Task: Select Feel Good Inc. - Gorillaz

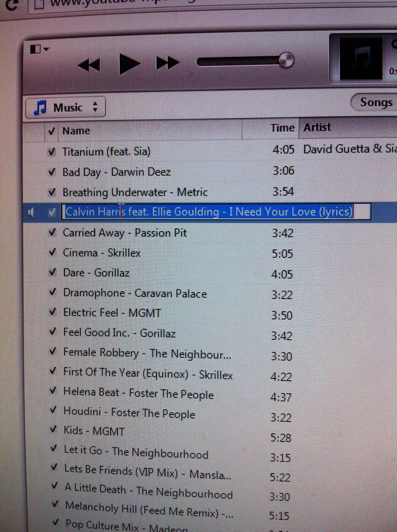Action: (x=119, y=333)
